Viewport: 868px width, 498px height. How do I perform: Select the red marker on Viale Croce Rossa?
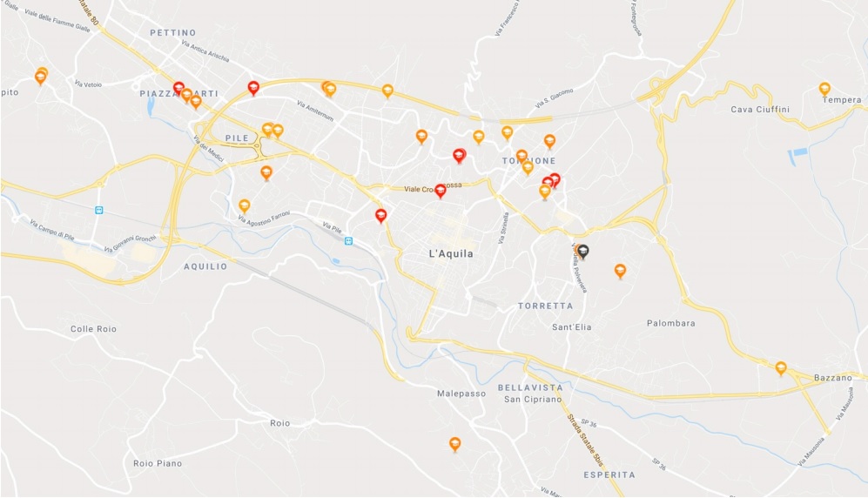coord(440,192)
